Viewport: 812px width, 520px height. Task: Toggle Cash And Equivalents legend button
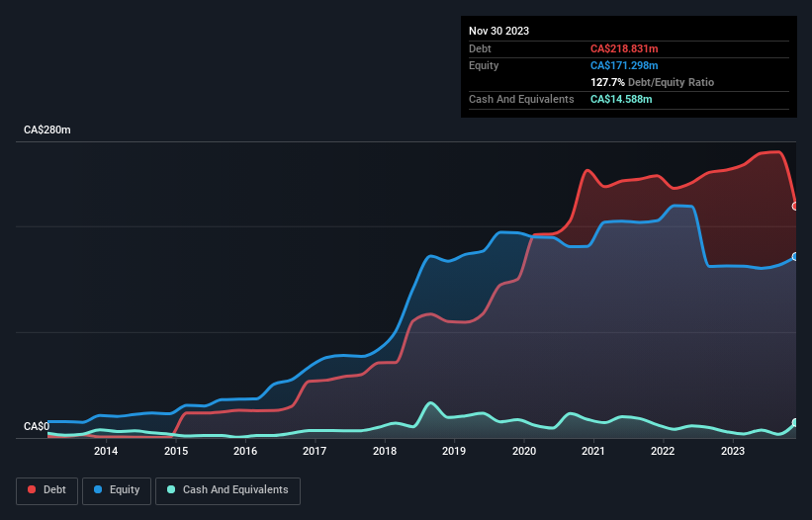point(227,490)
